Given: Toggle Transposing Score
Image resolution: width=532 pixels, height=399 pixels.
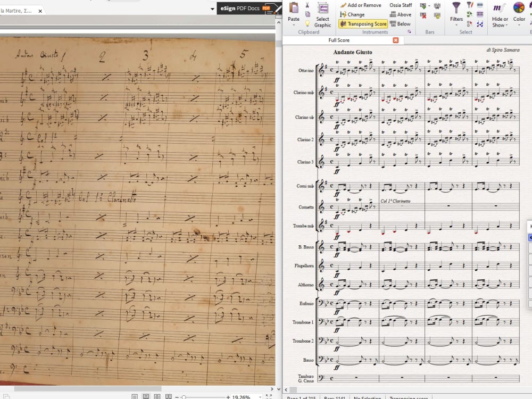Looking at the screenshot, I should click(363, 24).
